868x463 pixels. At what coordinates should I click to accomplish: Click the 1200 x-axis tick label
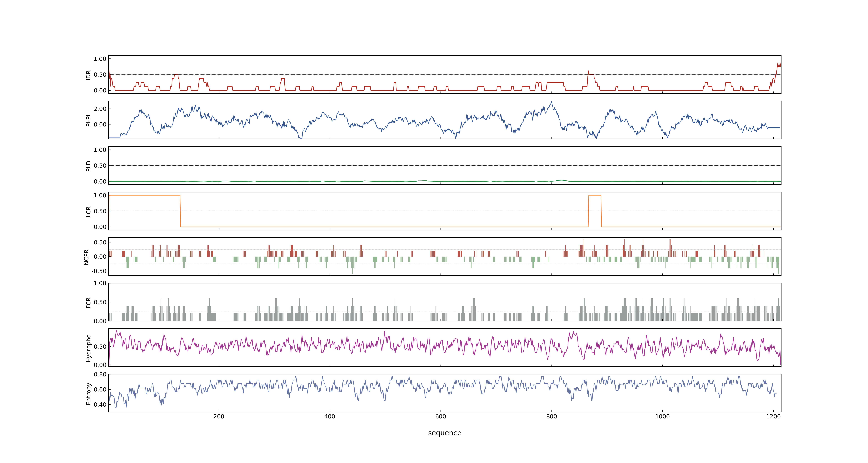click(x=773, y=416)
